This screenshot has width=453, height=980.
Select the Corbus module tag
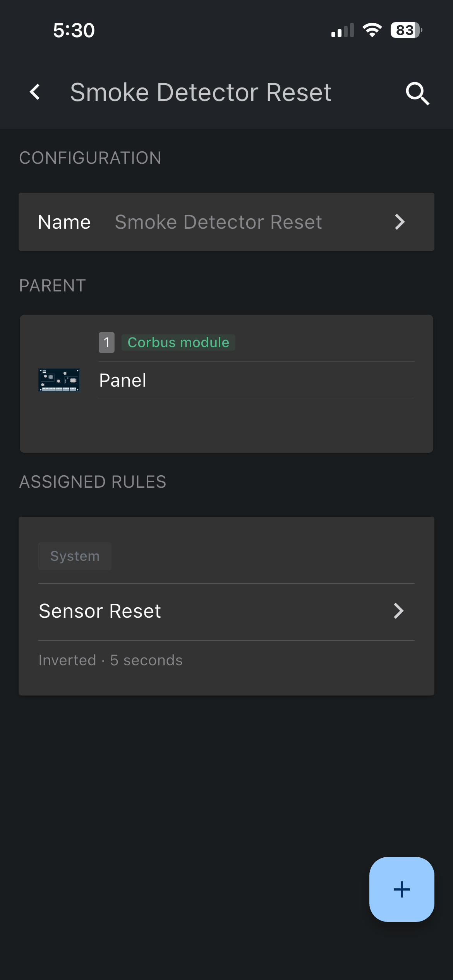178,343
